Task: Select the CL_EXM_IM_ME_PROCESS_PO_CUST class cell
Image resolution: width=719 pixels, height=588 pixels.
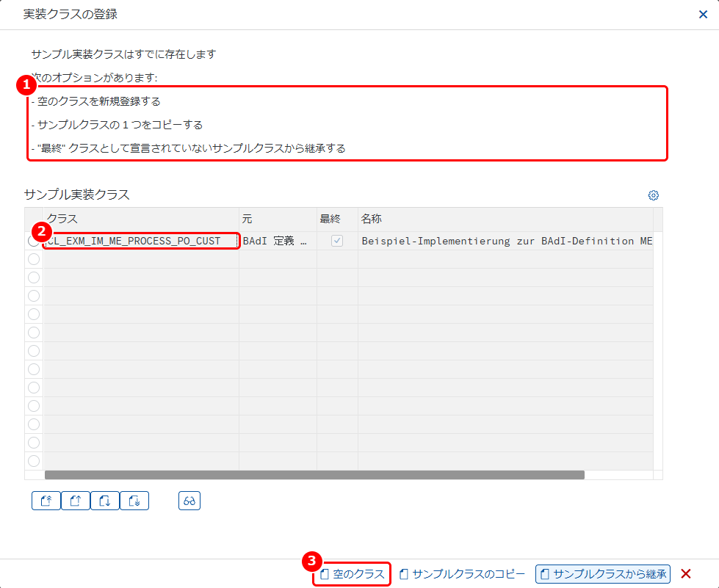Action: point(141,241)
